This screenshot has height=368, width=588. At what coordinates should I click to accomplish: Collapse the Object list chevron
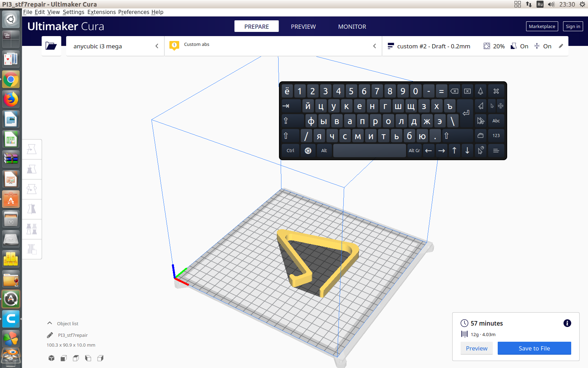click(50, 323)
